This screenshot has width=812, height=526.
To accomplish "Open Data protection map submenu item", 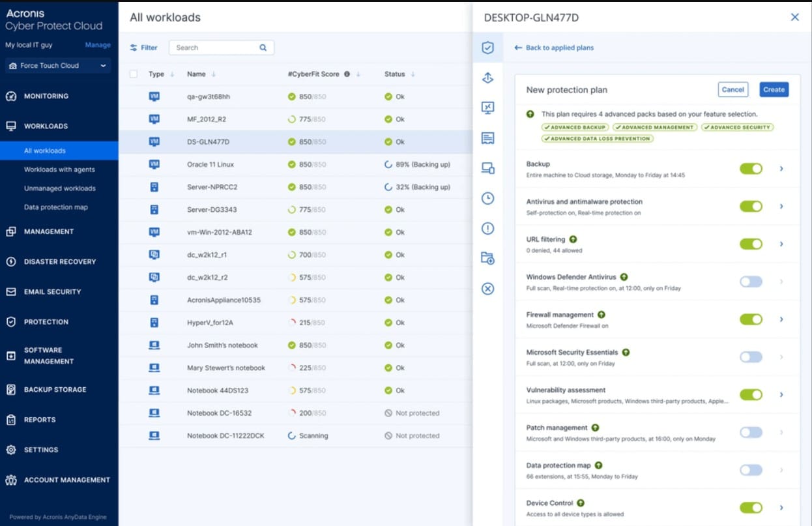I will tap(56, 207).
